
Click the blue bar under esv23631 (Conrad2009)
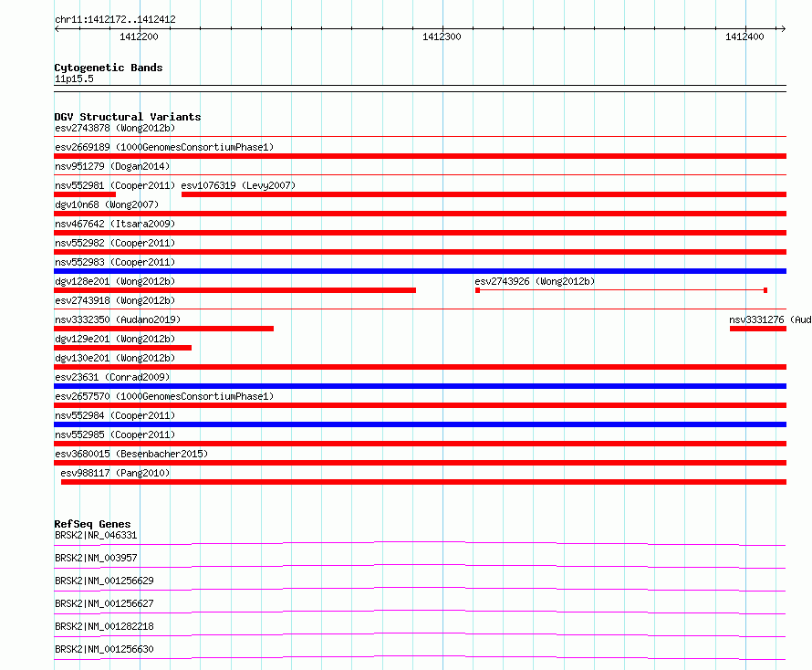[420, 386]
